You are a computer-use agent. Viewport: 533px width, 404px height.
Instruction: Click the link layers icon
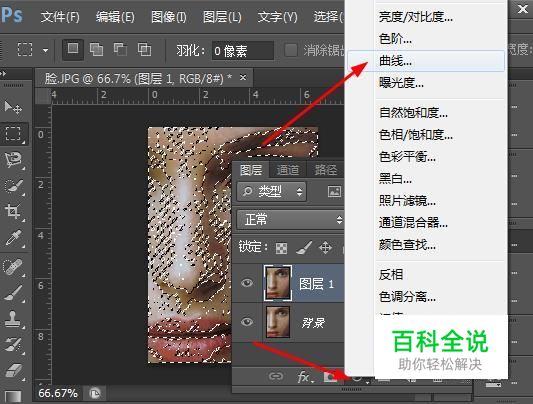pos(276,376)
